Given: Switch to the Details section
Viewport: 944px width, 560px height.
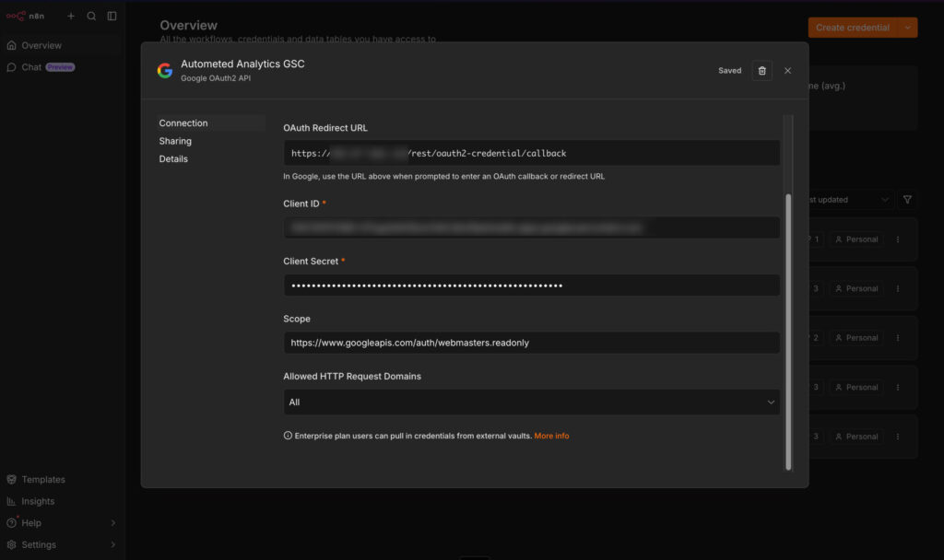Looking at the screenshot, I should (x=173, y=158).
